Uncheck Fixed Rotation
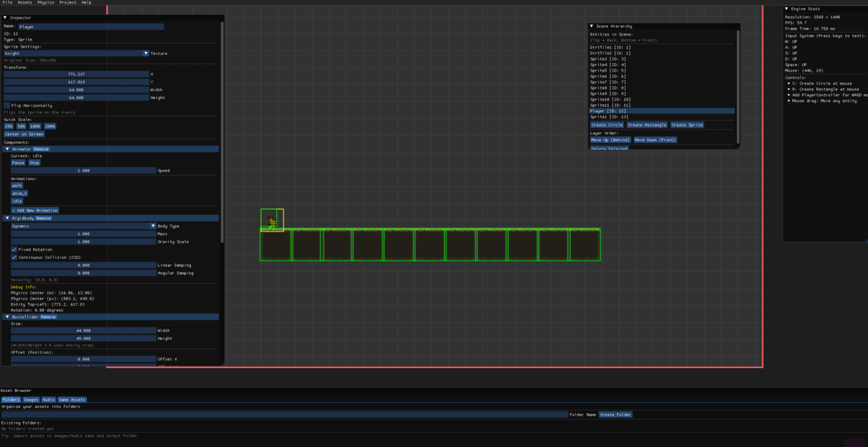The width and height of the screenshot is (868, 447). (14, 250)
